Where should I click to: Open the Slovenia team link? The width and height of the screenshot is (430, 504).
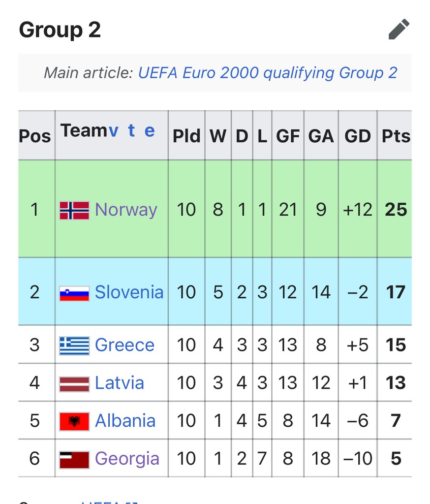pos(129,292)
